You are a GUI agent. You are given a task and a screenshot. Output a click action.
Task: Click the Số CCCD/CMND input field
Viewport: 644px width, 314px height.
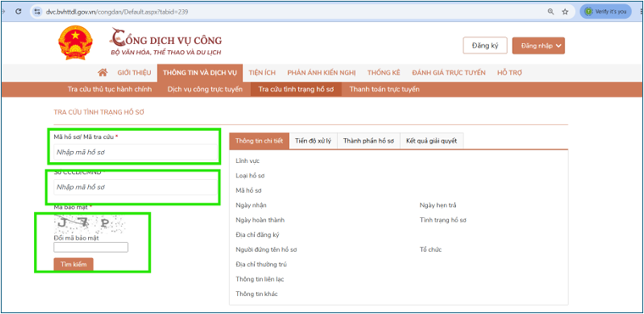[x=135, y=188]
